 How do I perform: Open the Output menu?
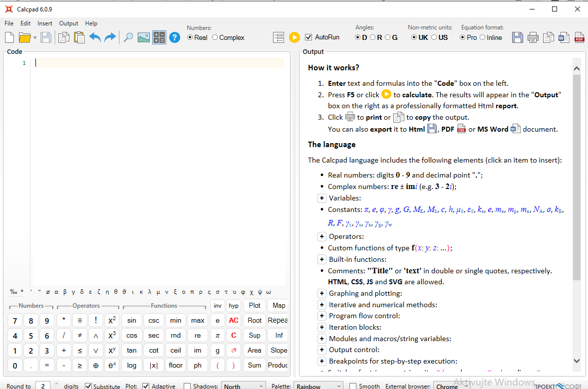(x=68, y=23)
